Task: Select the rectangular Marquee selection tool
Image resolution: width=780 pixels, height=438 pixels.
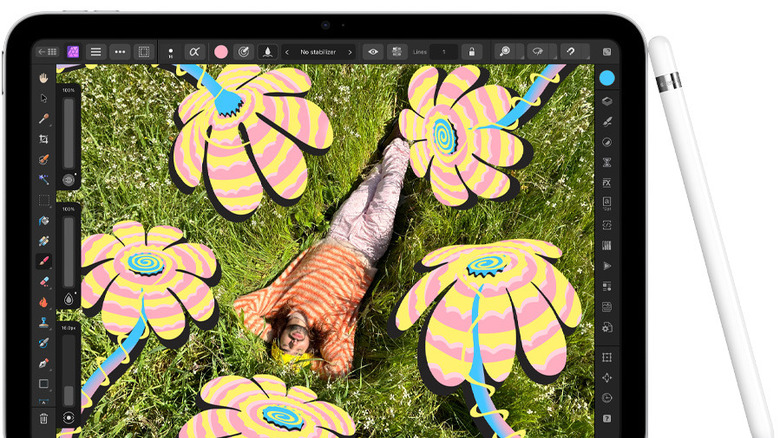Action: (x=44, y=200)
